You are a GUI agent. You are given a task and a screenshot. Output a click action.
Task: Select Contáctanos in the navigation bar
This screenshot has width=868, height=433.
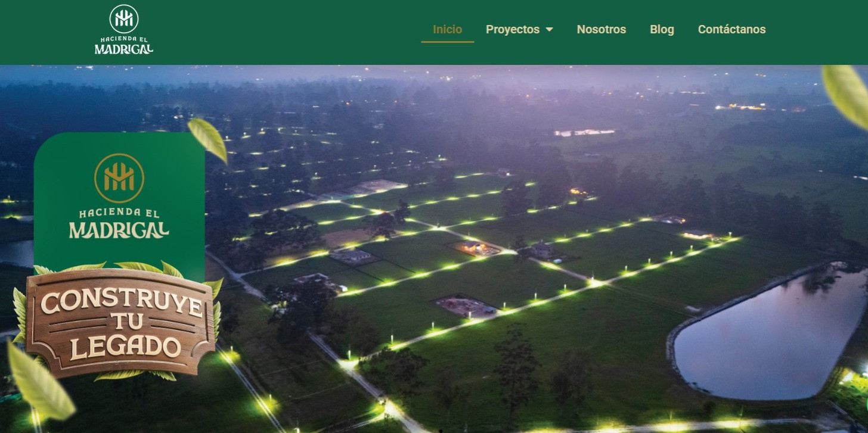pos(731,29)
